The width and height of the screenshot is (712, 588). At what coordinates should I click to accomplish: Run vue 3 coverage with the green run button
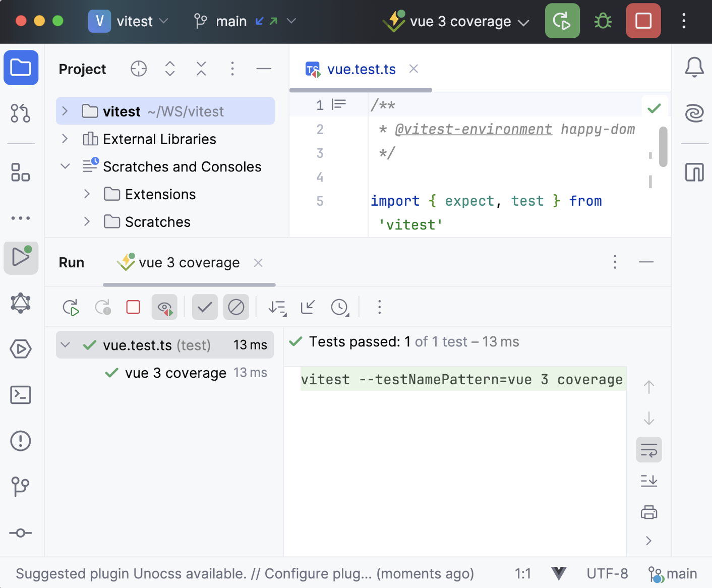pyautogui.click(x=562, y=21)
